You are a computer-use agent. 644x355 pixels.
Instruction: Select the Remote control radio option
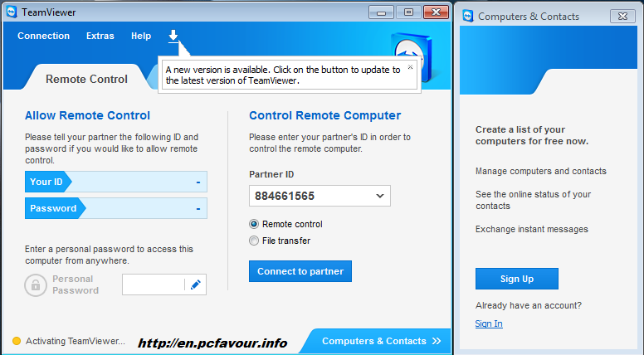[x=254, y=224]
